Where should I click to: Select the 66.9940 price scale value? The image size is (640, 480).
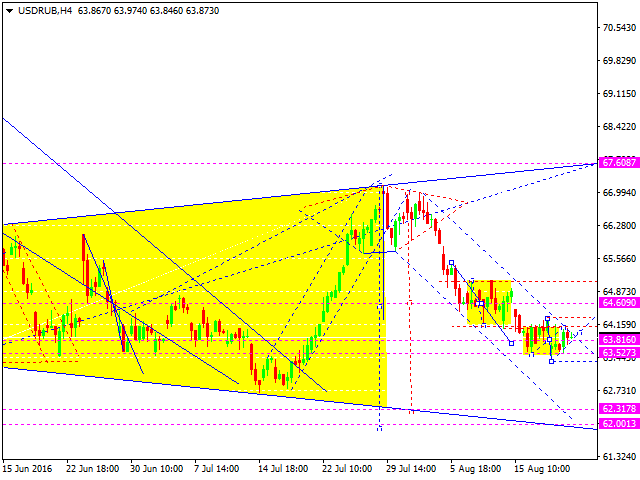pos(620,193)
